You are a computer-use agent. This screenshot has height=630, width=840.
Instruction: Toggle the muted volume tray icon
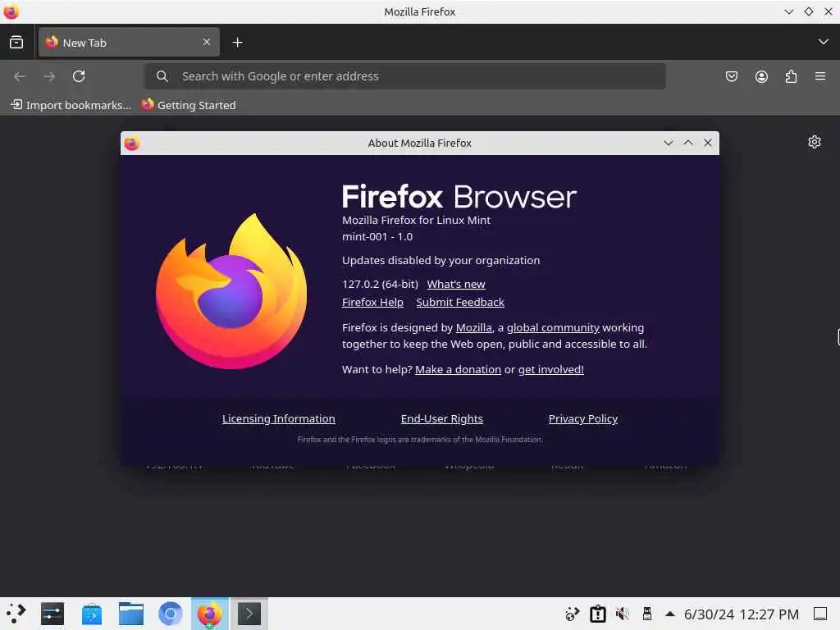click(x=622, y=614)
